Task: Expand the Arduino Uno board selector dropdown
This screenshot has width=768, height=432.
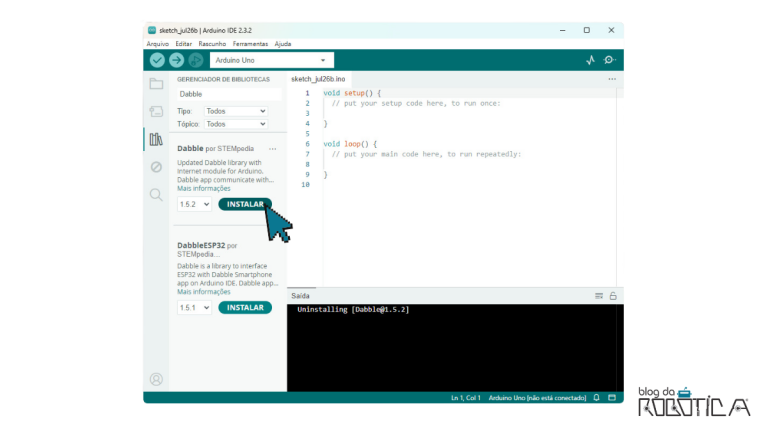Action: click(272, 60)
